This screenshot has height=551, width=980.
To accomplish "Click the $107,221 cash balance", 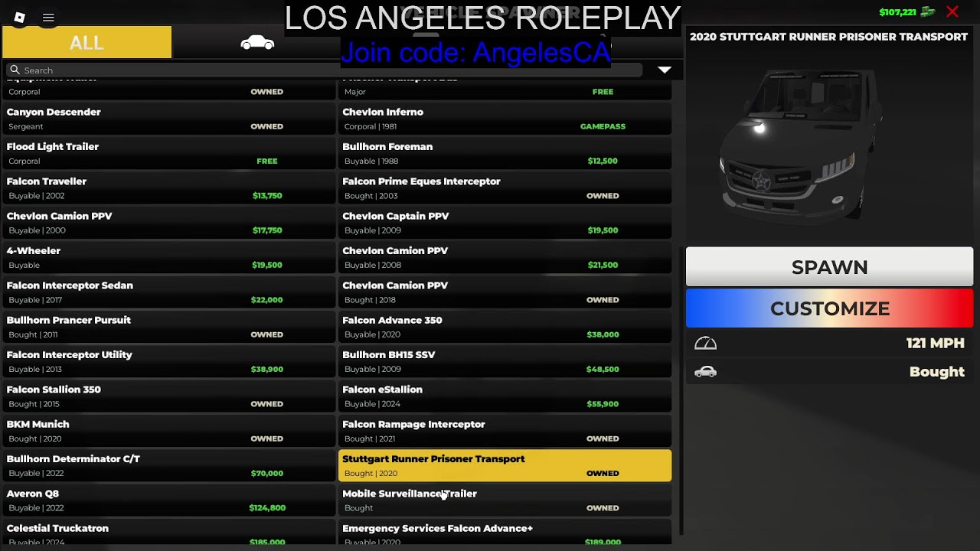I will click(897, 12).
